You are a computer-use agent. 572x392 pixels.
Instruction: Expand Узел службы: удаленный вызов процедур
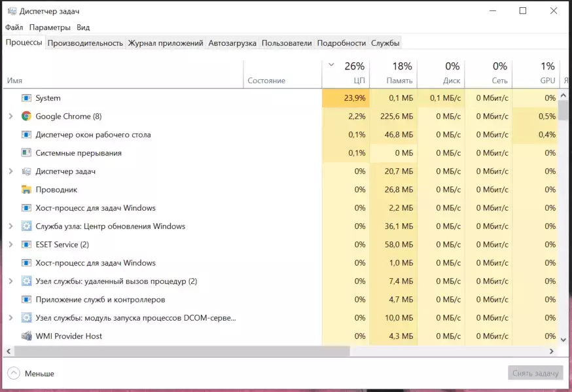(11, 281)
